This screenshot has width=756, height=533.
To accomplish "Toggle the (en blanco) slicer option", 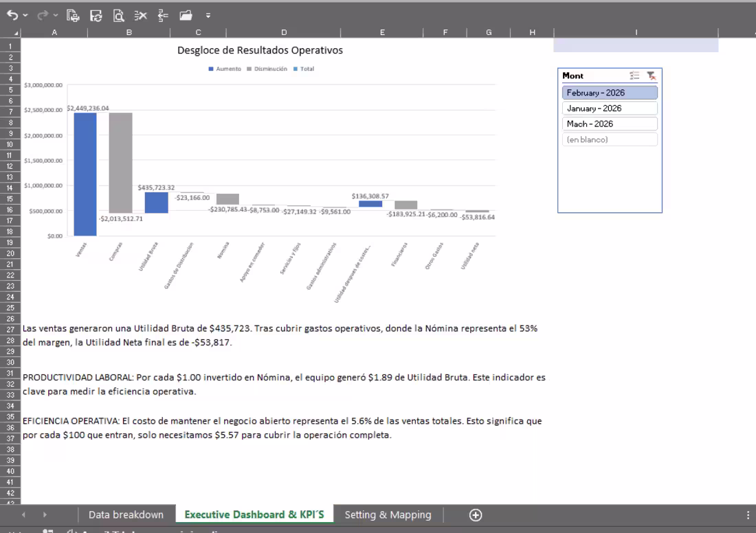I will pos(610,139).
